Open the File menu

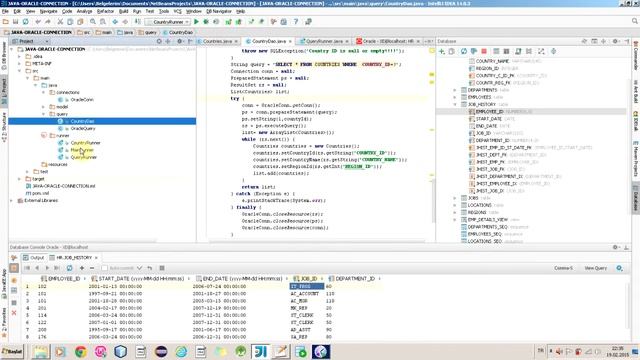(5, 11)
